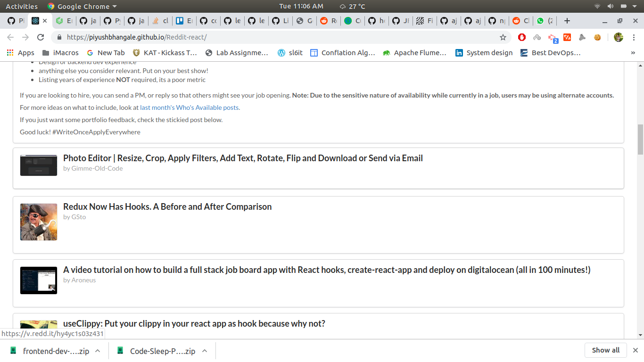
Task: Open the System design bookmark
Action: pyautogui.click(x=484, y=53)
